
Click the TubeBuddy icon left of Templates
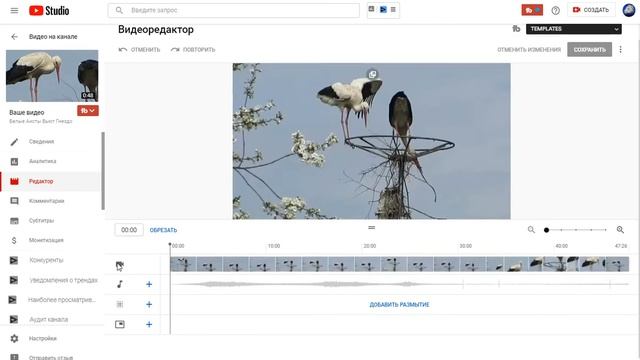coord(516,29)
